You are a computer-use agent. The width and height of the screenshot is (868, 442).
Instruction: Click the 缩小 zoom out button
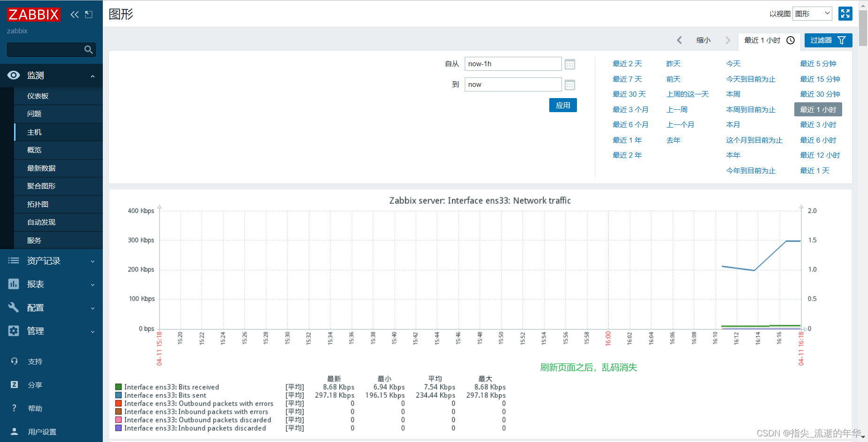point(703,40)
